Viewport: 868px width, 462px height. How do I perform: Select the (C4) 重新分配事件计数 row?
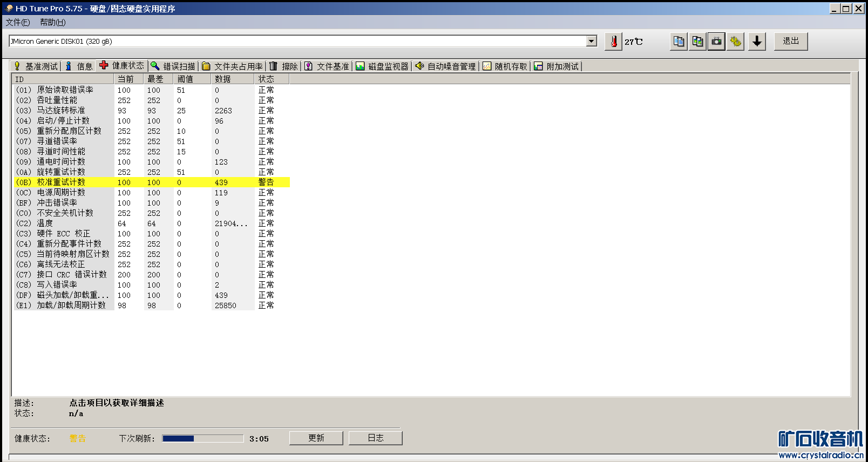[152, 244]
